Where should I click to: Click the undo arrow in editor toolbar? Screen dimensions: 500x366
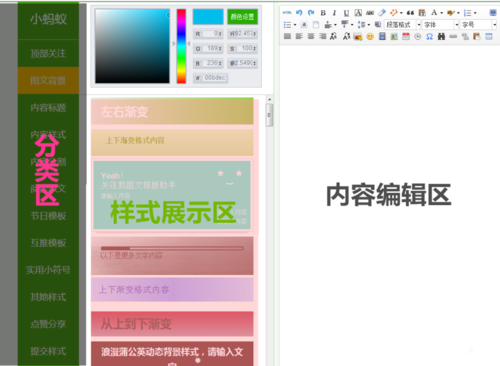point(299,13)
